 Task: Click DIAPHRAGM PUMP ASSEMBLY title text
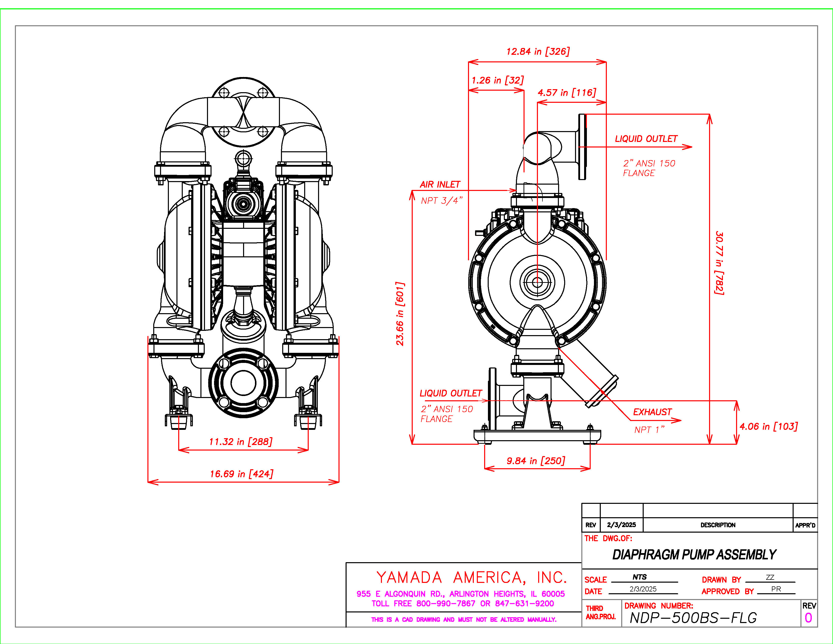pyautogui.click(x=694, y=554)
